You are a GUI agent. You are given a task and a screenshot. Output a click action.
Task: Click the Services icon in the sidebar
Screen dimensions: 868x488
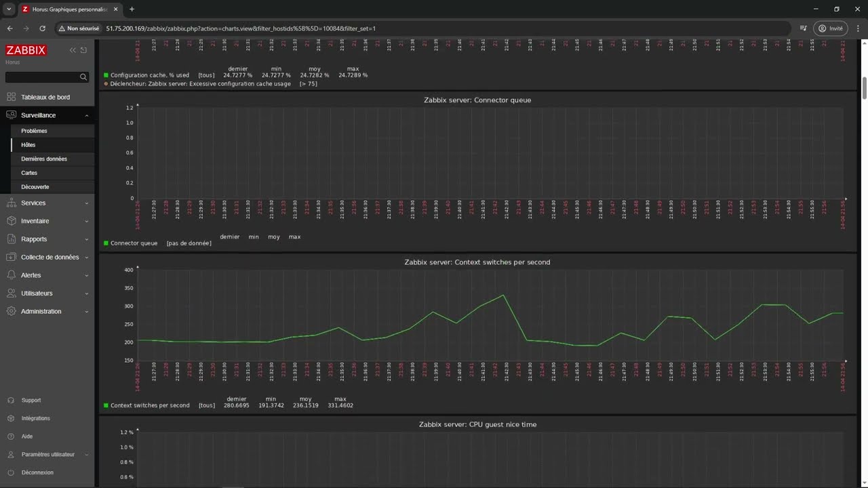click(x=11, y=203)
